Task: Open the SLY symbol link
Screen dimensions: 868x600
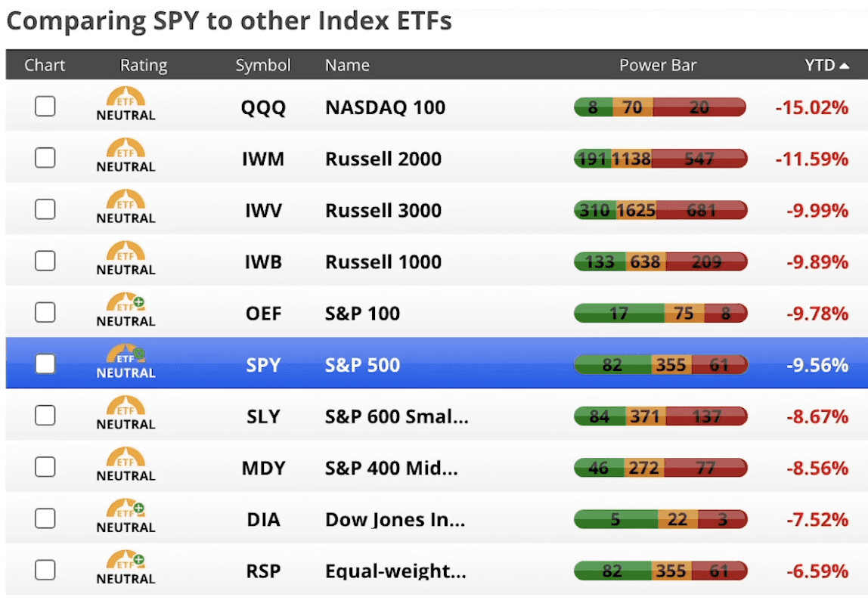Action: (x=263, y=416)
